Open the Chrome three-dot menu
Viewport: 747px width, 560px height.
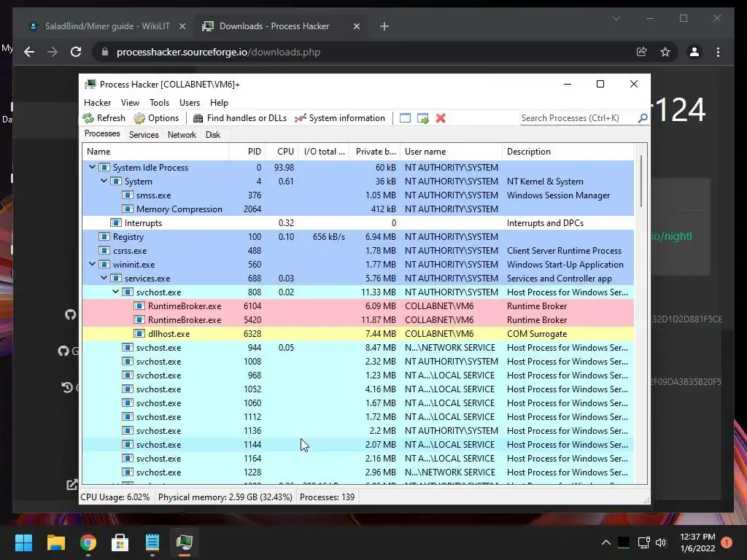718,52
